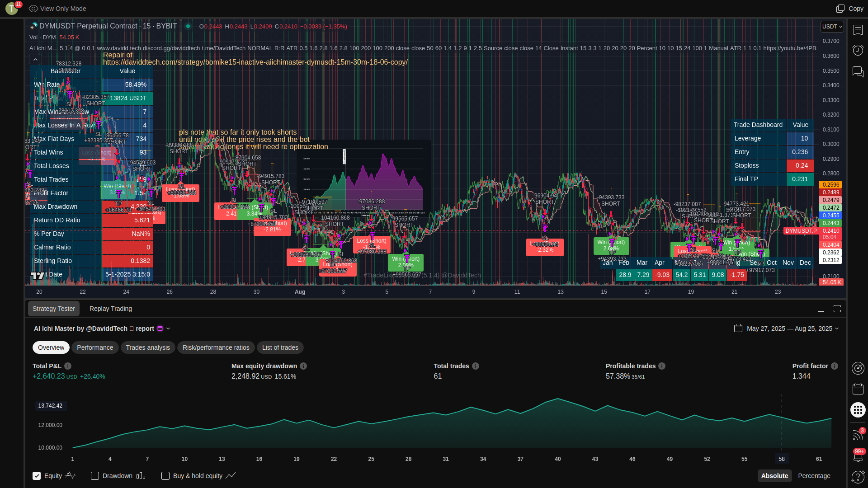Click the Final TP 0.231 green cell
Screen dimensions: 868x488
tap(801, 179)
